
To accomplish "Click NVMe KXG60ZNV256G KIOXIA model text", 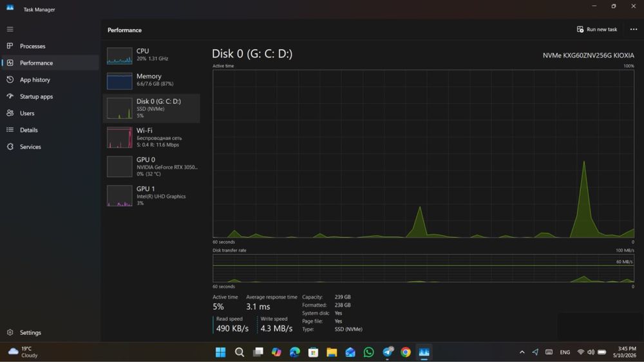I will click(588, 55).
